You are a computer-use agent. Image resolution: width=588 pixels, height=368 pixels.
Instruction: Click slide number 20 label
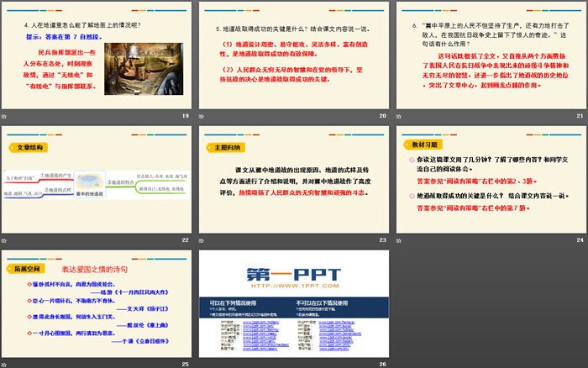382,116
